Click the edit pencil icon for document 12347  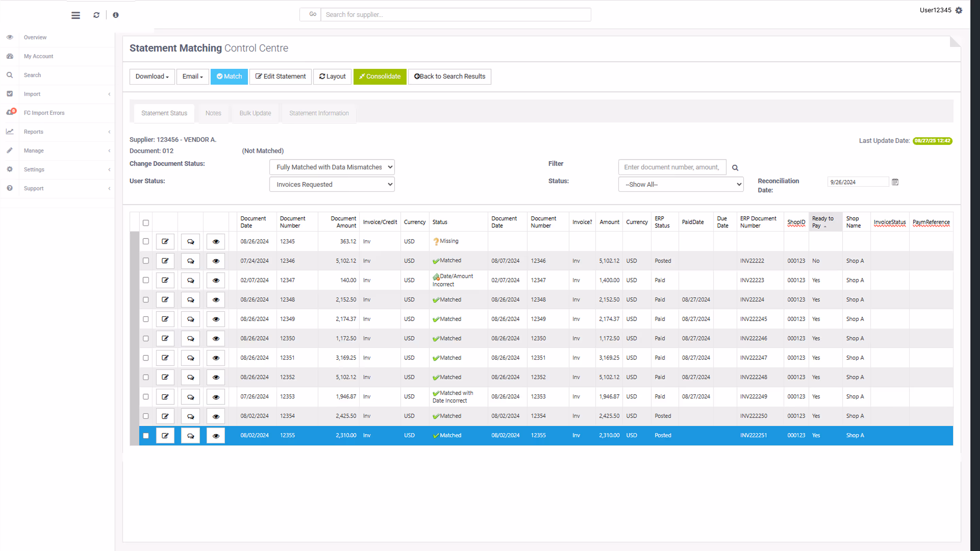point(165,280)
